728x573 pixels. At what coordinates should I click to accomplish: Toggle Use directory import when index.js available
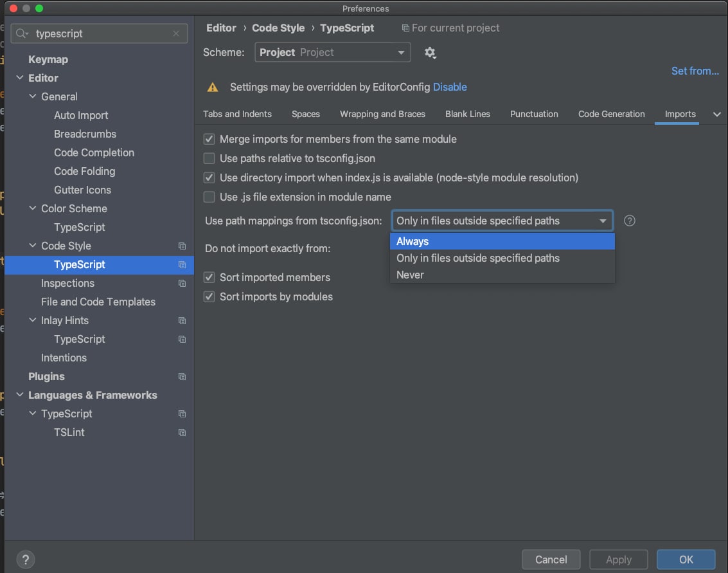[x=209, y=177]
